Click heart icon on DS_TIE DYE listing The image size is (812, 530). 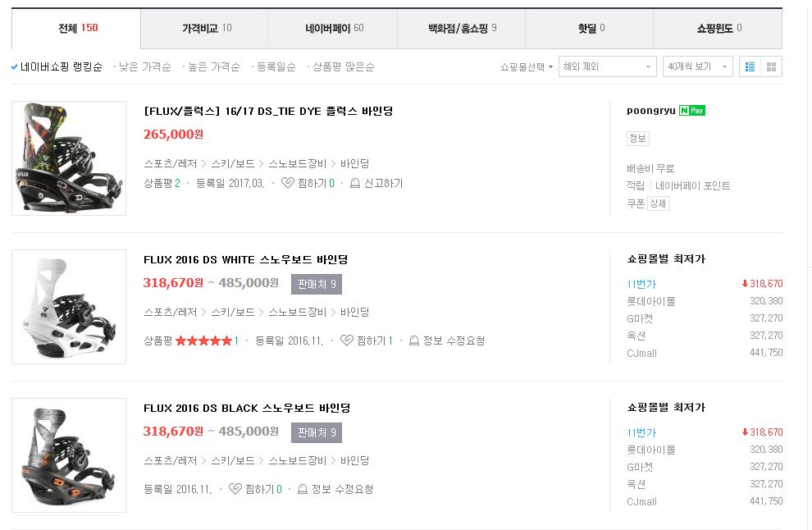tap(287, 183)
